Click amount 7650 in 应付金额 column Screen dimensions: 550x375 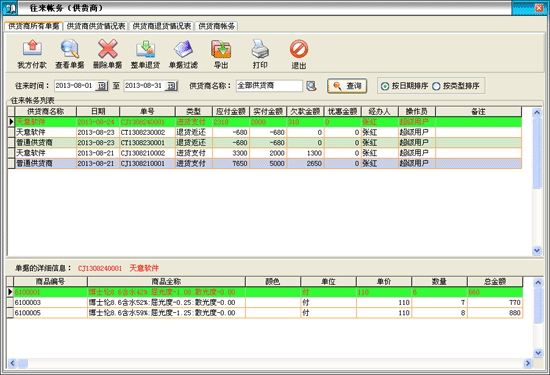coord(240,163)
